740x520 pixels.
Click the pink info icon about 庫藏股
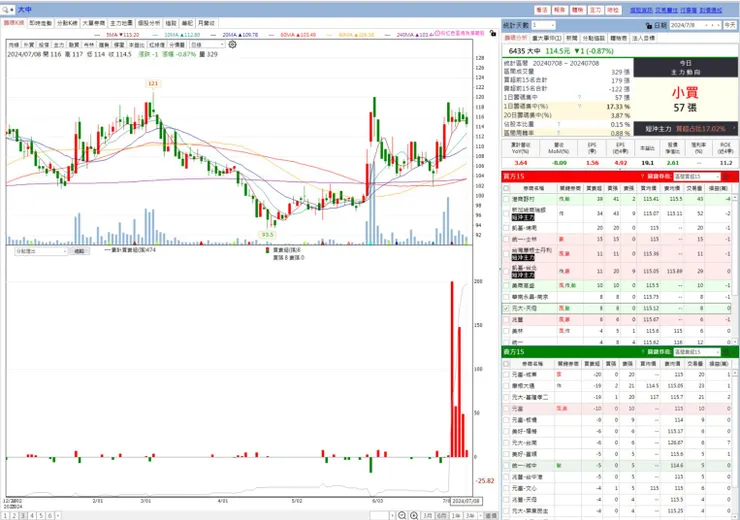tap(437, 34)
